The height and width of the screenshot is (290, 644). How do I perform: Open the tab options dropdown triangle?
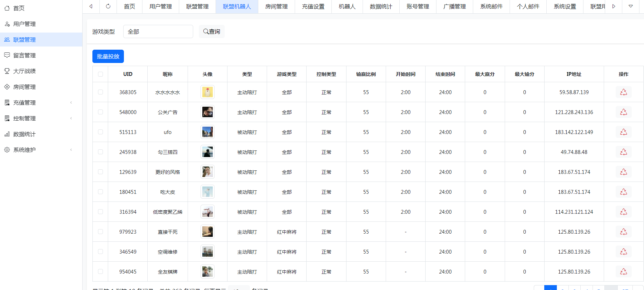(630, 6)
